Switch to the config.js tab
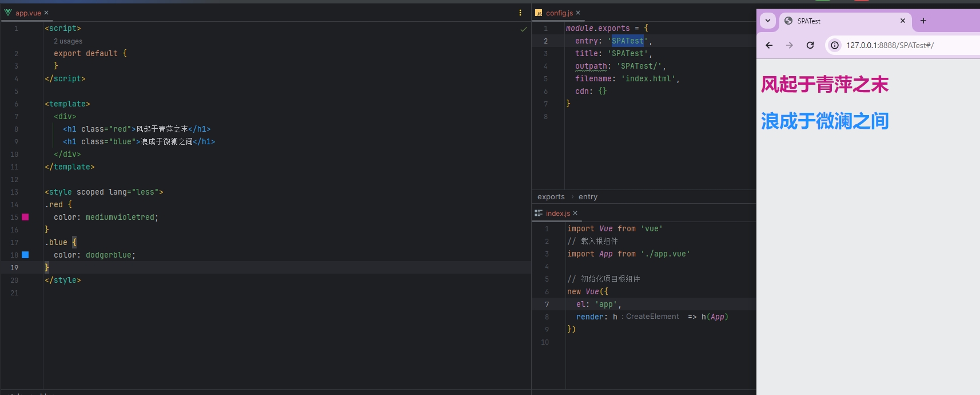The image size is (980, 395). click(559, 13)
